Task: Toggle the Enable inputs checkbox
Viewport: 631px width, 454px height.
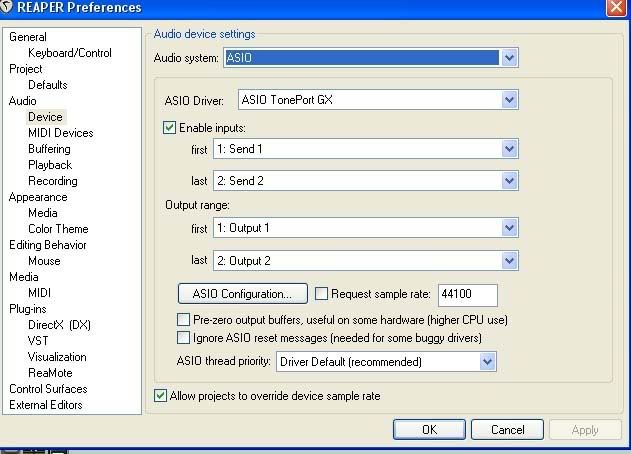Action: [169, 128]
